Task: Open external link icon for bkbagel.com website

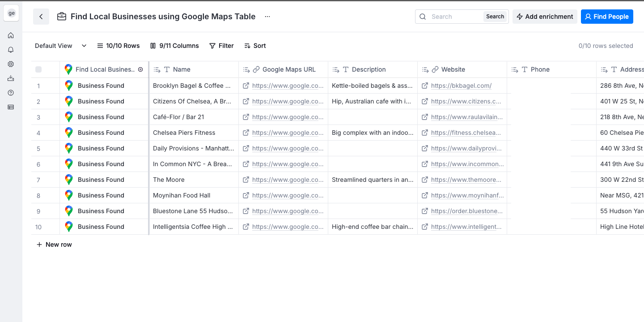Action: (x=425, y=86)
